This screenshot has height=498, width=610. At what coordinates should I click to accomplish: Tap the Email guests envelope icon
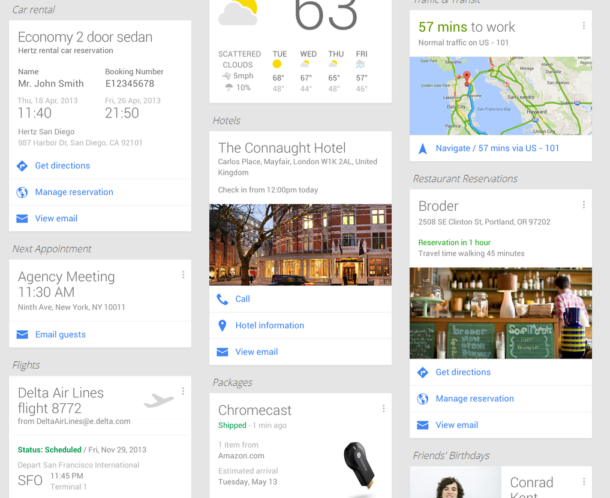pyautogui.click(x=22, y=335)
